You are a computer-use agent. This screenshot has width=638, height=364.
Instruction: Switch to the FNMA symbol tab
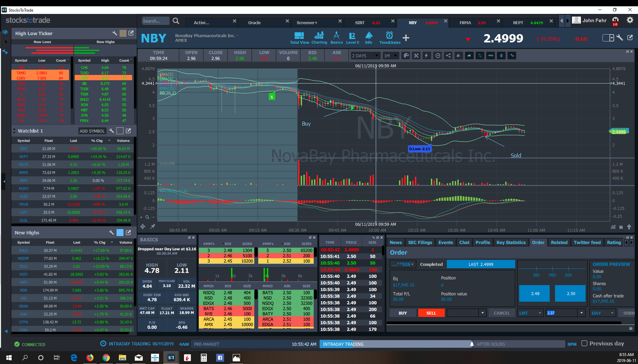(x=465, y=23)
